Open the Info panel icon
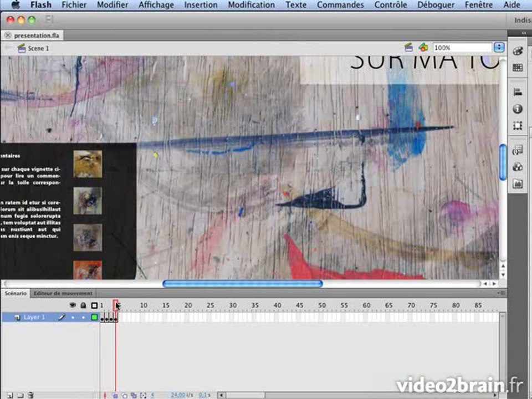The image size is (532, 399). (x=518, y=109)
